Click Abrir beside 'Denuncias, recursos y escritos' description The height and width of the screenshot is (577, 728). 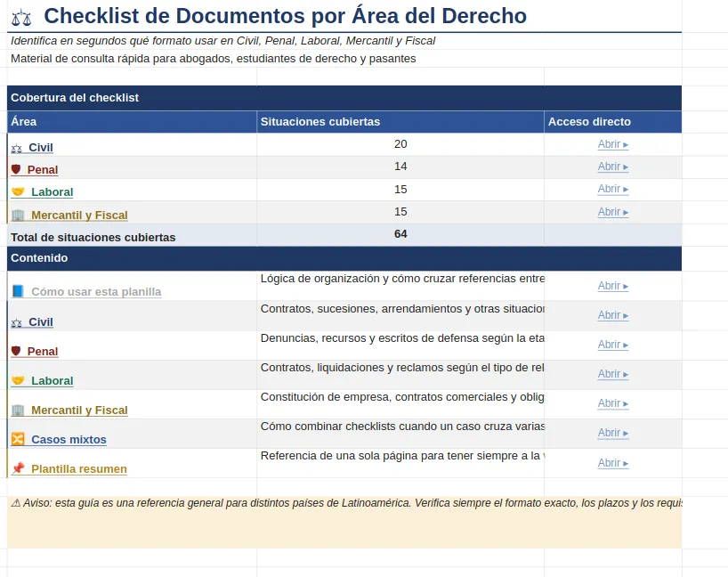613,345
